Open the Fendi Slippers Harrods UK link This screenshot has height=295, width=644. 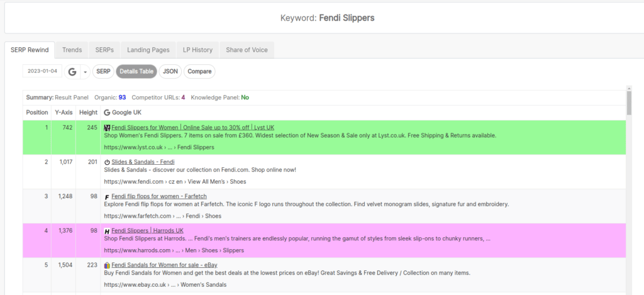[147, 231]
